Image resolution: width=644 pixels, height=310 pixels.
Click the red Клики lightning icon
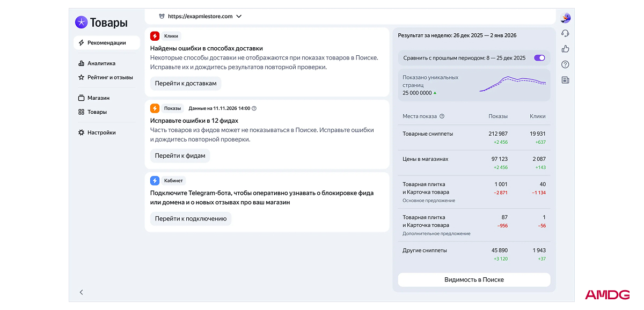(x=155, y=36)
